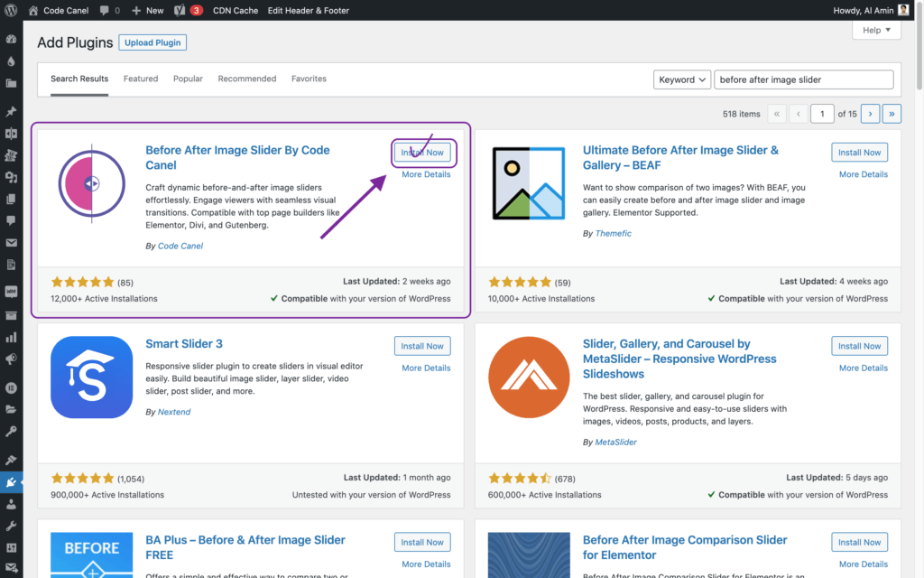This screenshot has height=578, width=924.
Task: Open the Keyword search type dropdown
Action: (x=682, y=79)
